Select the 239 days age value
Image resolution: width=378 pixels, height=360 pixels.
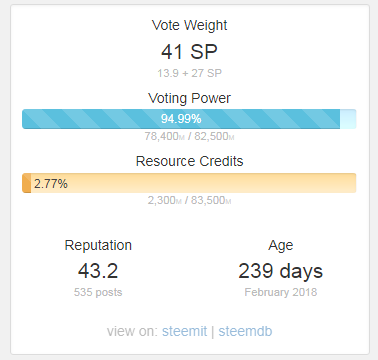click(x=281, y=271)
